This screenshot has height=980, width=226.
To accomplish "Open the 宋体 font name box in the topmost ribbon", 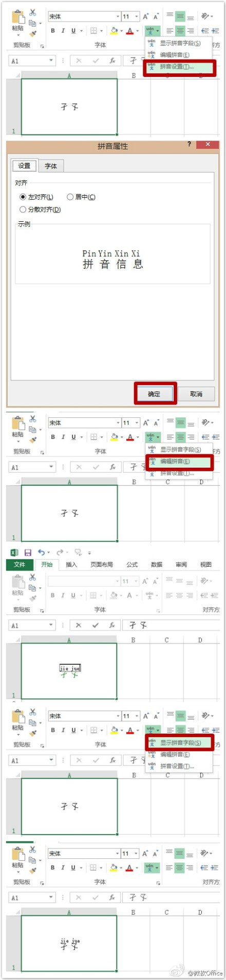I will 84,16.
